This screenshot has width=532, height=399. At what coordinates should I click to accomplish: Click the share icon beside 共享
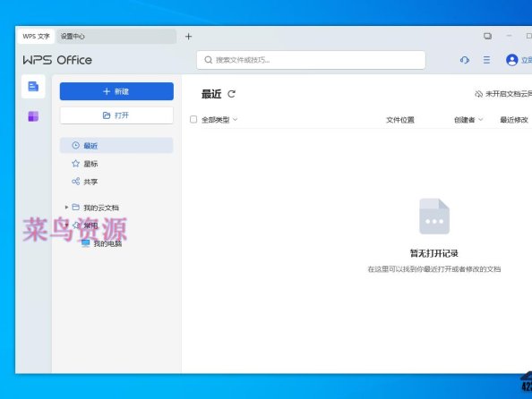point(75,182)
